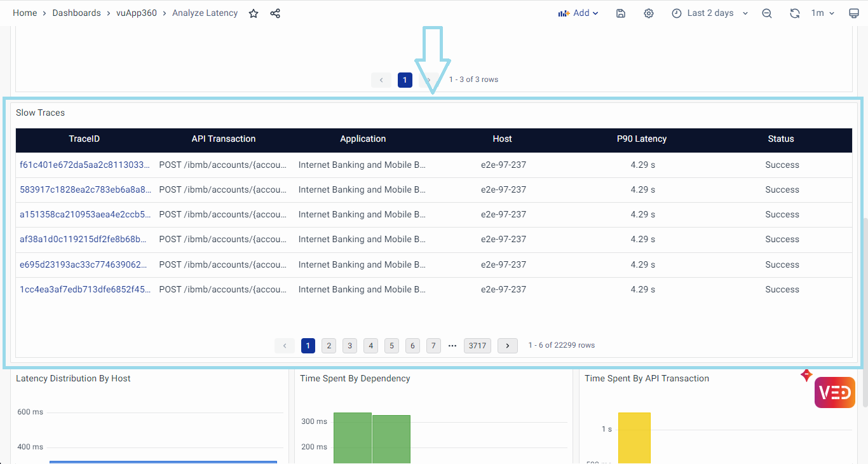Open dashboard settings gear
This screenshot has height=464, width=868.
(649, 13)
